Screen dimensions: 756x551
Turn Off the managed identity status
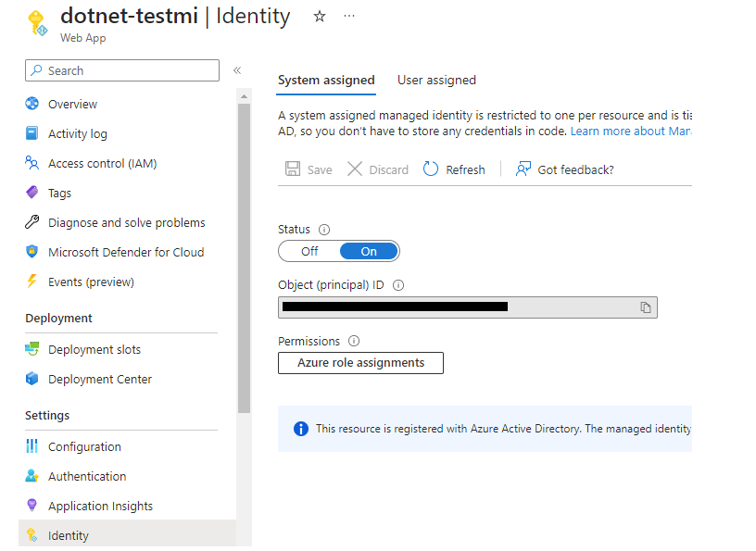click(308, 250)
